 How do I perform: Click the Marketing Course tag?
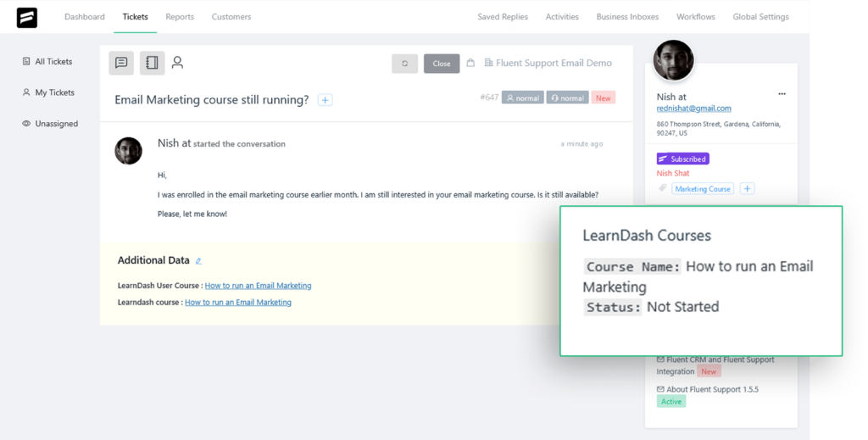(703, 189)
